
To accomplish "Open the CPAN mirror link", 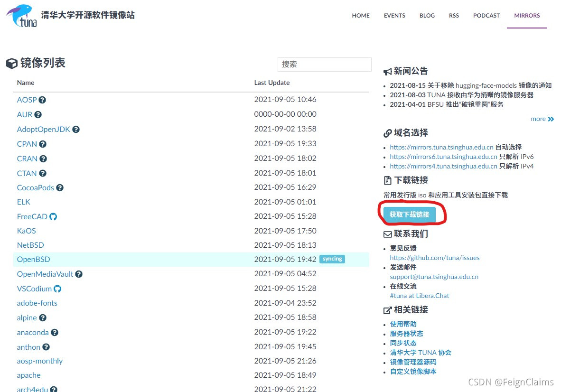I will point(27,144).
